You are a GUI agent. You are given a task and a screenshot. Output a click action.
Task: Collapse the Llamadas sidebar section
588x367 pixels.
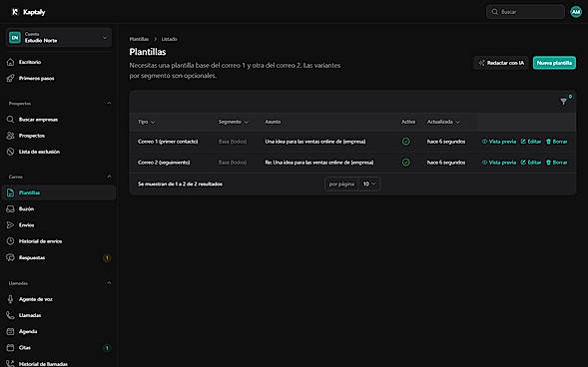coord(109,283)
